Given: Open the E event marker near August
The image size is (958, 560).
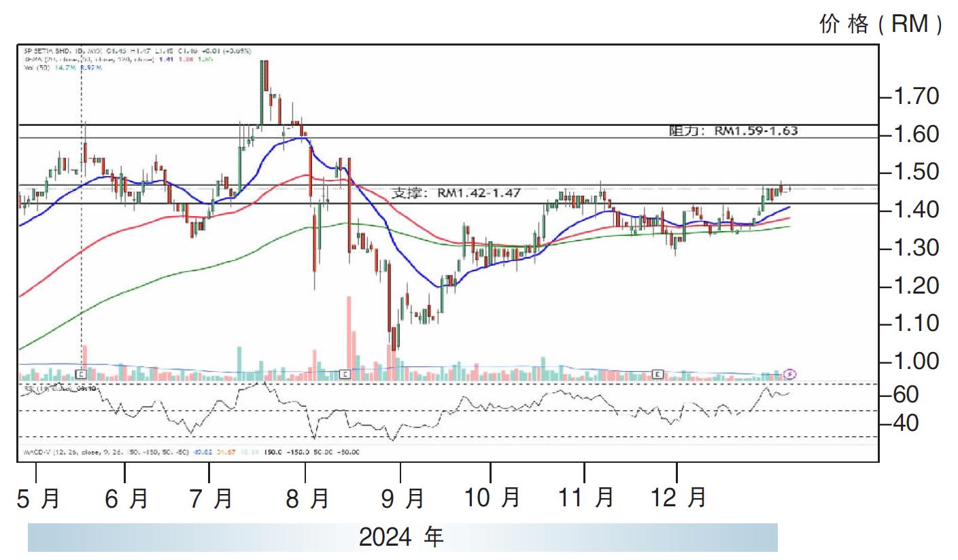Looking at the screenshot, I should pos(345,374).
